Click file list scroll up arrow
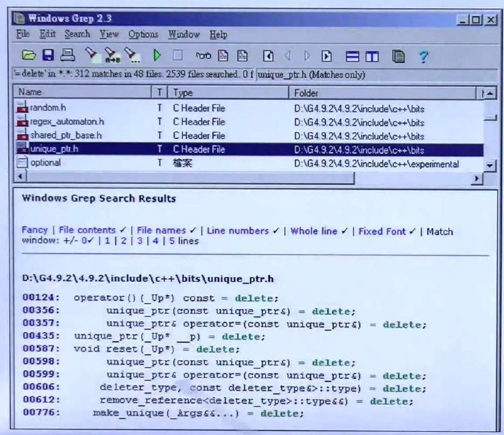Image resolution: width=504 pixels, height=435 pixels. pos(490,94)
